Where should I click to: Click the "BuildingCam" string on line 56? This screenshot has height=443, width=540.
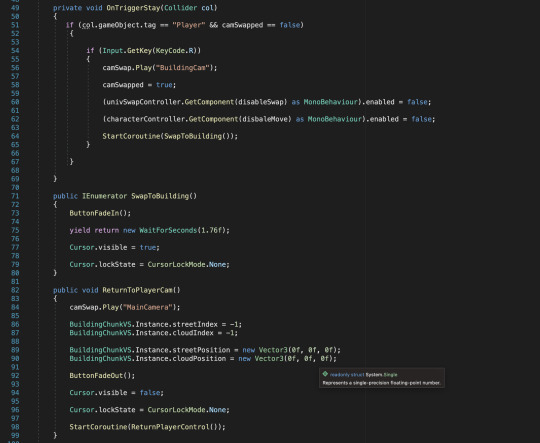click(183, 68)
